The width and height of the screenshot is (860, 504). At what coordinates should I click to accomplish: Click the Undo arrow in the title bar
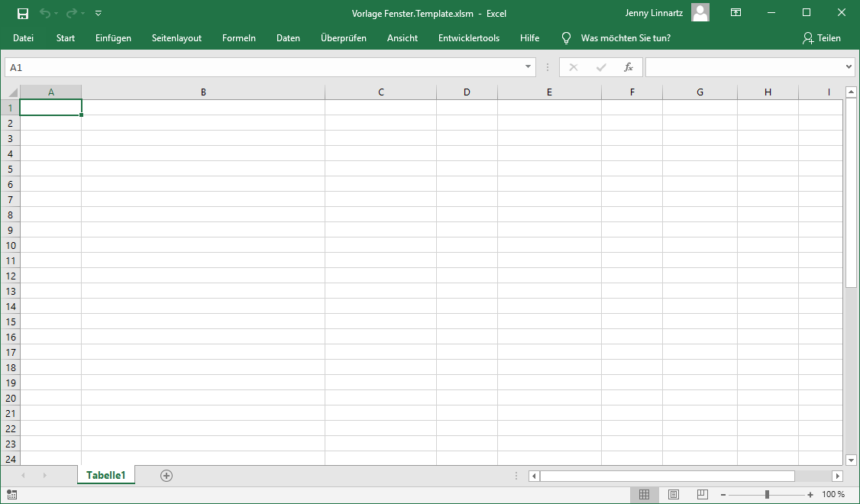coord(45,13)
